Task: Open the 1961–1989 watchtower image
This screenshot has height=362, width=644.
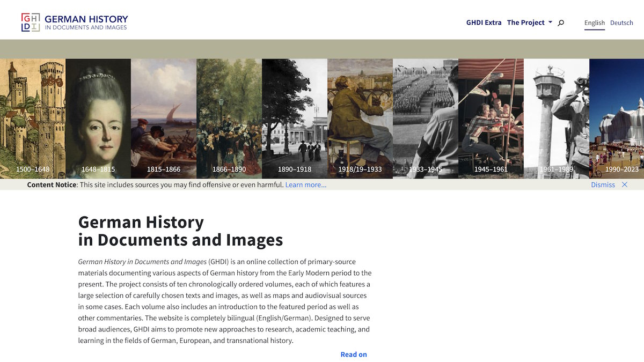Action: point(557,119)
